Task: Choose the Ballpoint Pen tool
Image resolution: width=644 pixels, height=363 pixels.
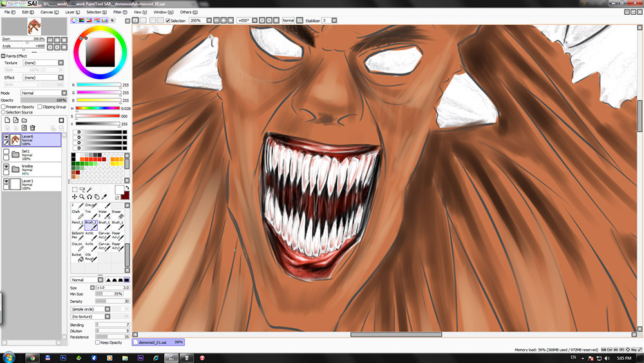Action: point(78,235)
